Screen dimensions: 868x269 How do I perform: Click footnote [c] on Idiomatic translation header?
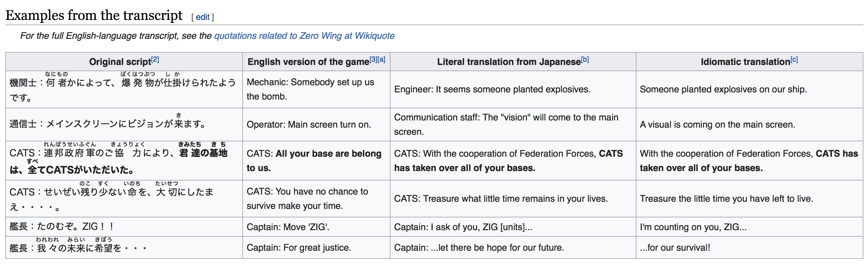coord(794,60)
